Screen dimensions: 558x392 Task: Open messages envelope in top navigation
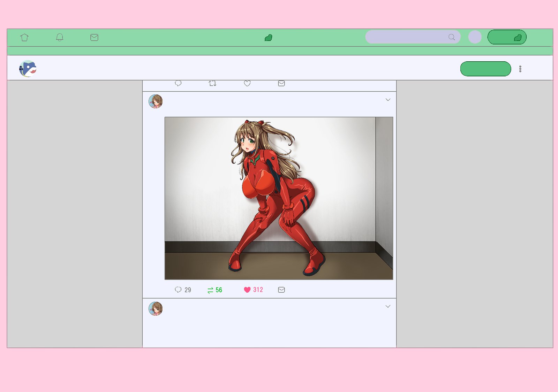(x=94, y=37)
